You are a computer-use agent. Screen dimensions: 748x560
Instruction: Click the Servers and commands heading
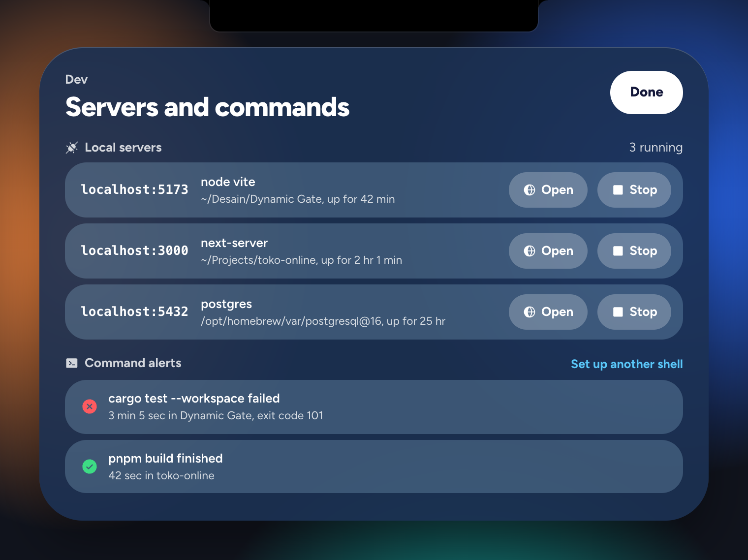tap(207, 107)
